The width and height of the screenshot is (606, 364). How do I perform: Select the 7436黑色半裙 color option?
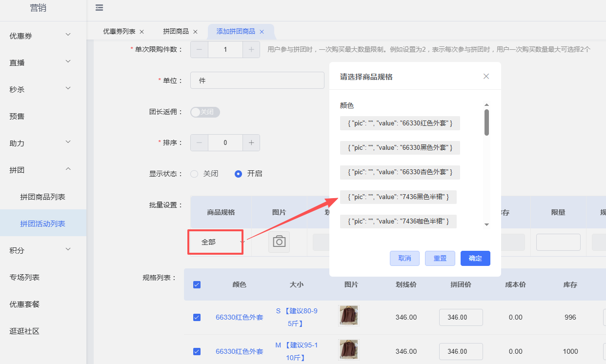click(x=398, y=197)
